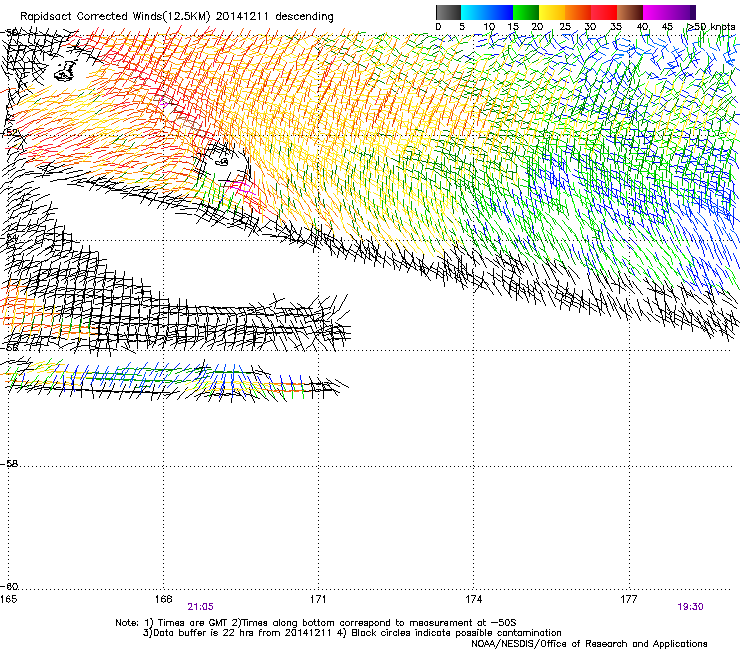Click the 'NOAA/NESDIS/Office of Research and Applications' credit

pos(589,644)
